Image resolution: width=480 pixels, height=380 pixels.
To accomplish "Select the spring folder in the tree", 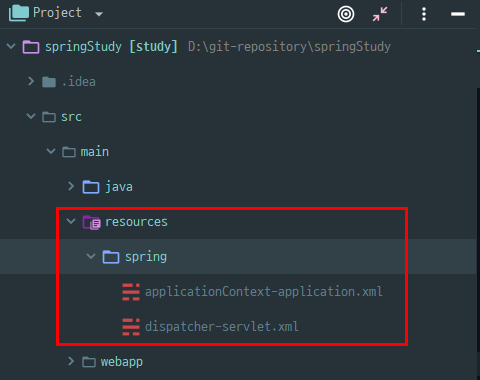I will (238, 257).
